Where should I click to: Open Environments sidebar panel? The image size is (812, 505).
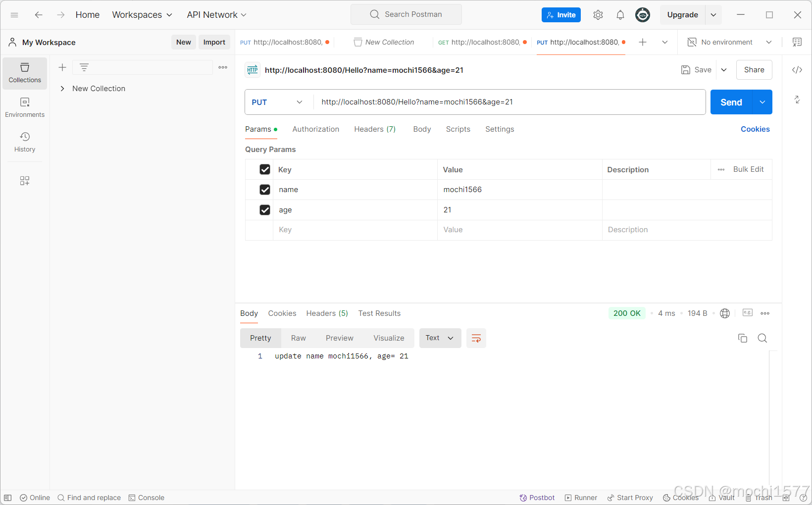click(x=25, y=107)
